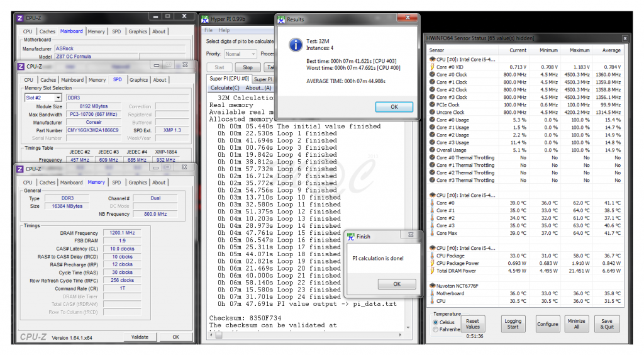Click the Nuvoton NCT6776F chip icon
Viewport: 644px width, 355px height.
[432, 286]
